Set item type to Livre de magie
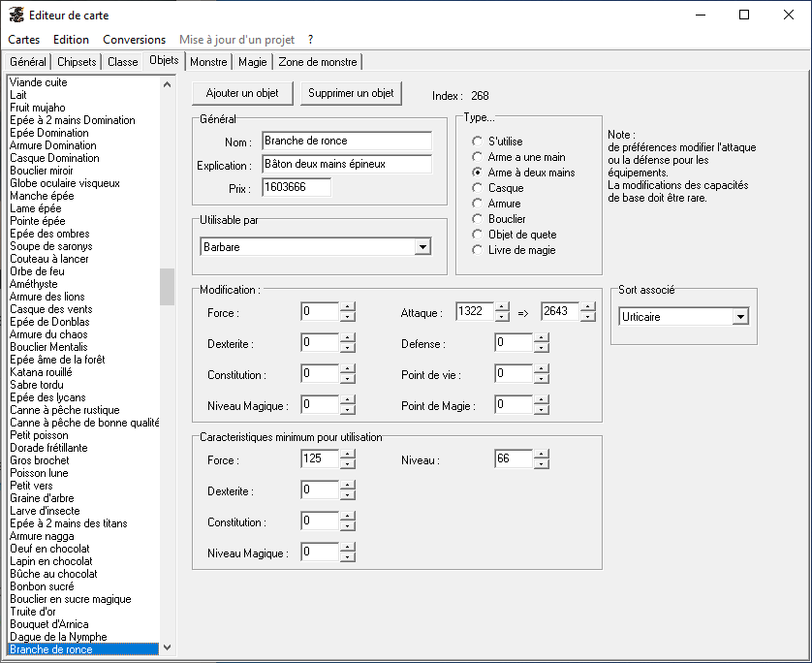The height and width of the screenshot is (663, 812). pyautogui.click(x=477, y=250)
